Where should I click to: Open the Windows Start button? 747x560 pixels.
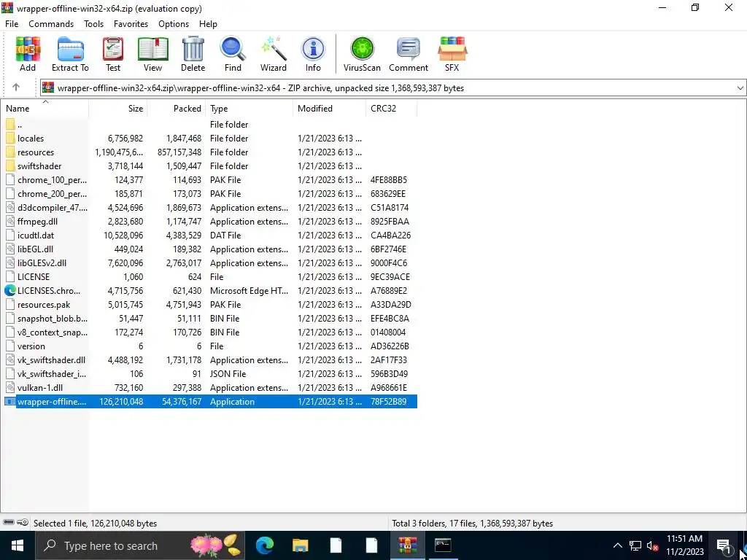click(x=18, y=545)
